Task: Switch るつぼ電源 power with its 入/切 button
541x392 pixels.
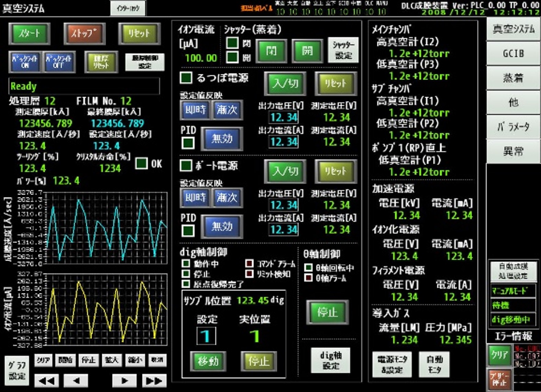Action: click(x=285, y=83)
